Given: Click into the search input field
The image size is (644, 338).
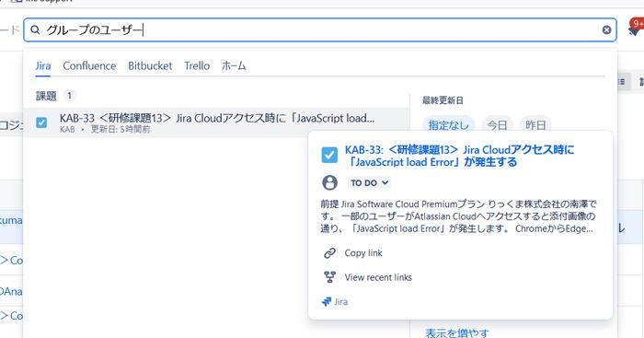Looking at the screenshot, I should (320, 29).
